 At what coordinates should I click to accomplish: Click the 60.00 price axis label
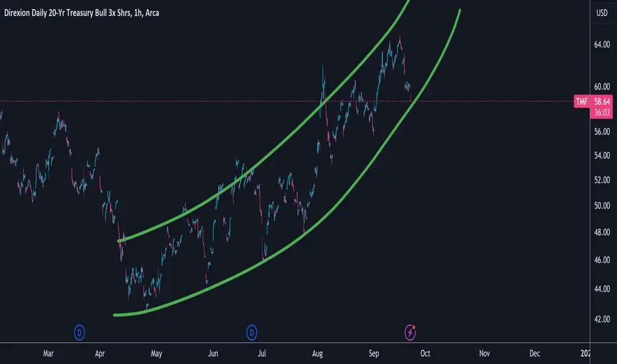[x=602, y=87]
